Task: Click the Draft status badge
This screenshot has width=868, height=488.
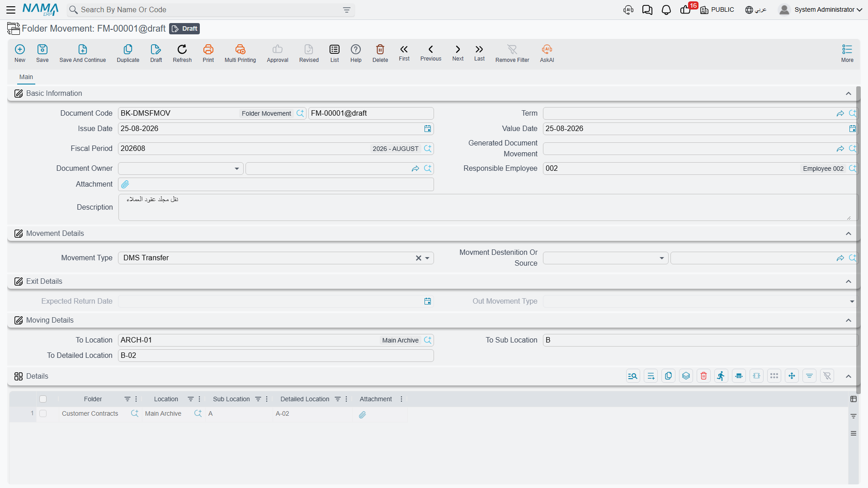Action: tap(184, 28)
